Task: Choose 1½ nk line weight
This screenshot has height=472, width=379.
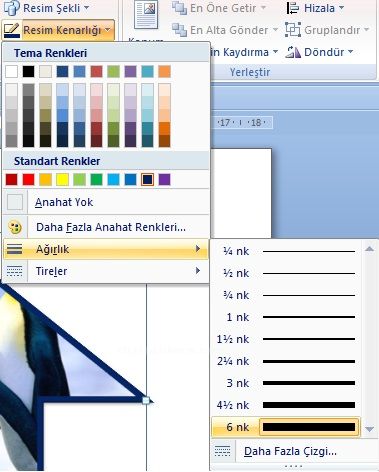Action: [286, 339]
